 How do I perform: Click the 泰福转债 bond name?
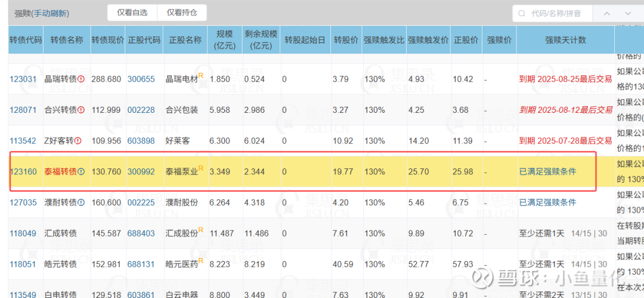[60, 171]
